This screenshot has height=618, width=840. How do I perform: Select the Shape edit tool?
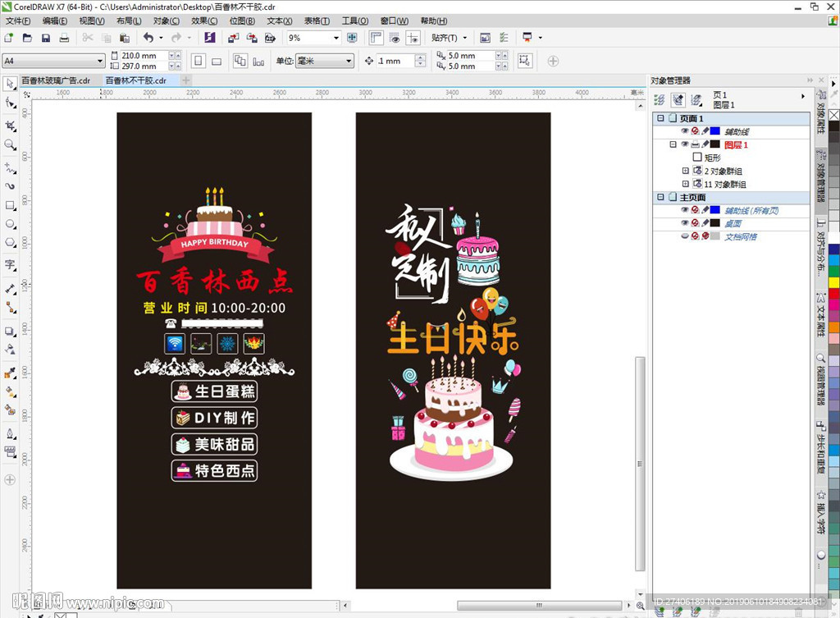coord(10,103)
